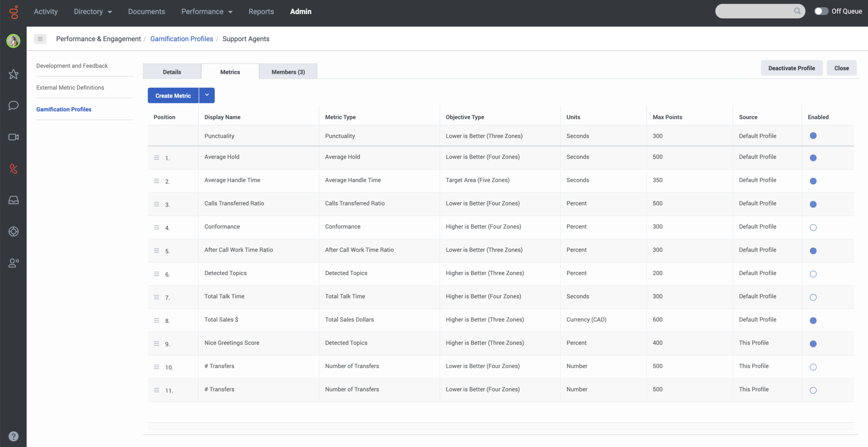Click the Deactivate Profile button
Screen dimensions: 868x447
tap(791, 68)
